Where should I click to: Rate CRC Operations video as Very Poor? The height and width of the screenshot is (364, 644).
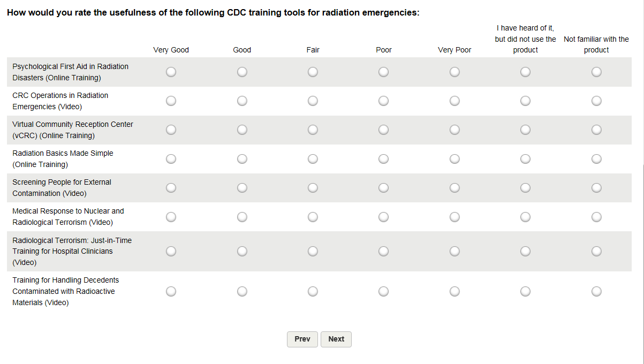point(454,101)
